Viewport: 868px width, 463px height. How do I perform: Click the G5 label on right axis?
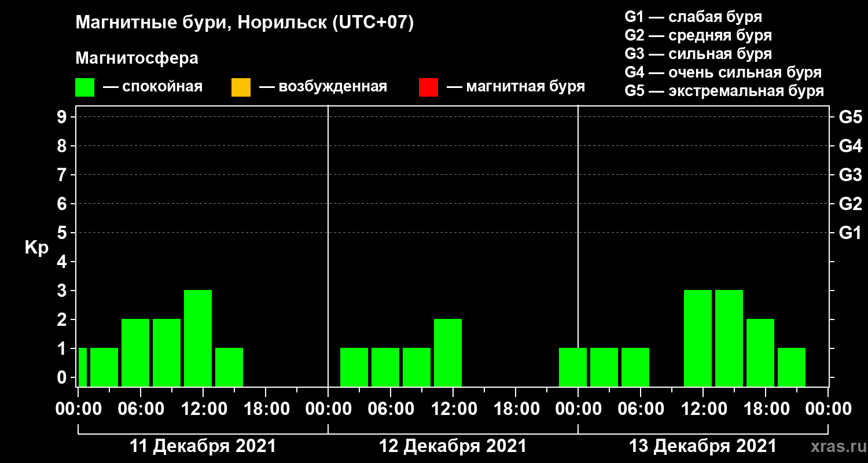tap(850, 117)
